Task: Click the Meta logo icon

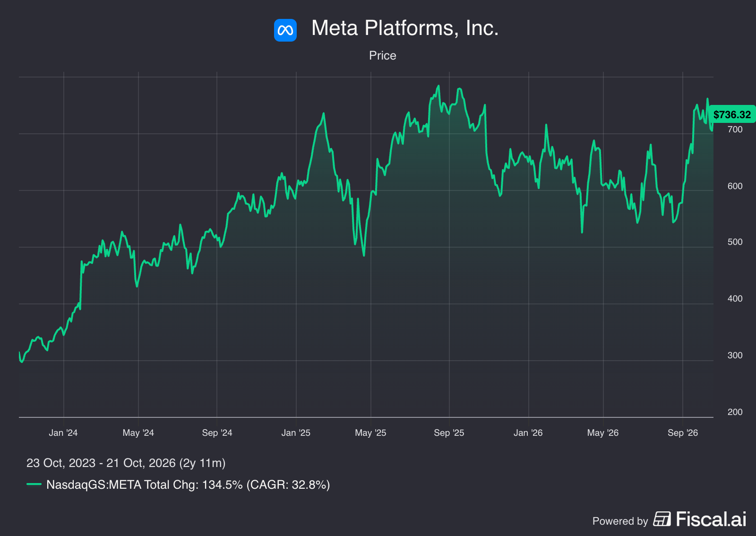Action: (x=285, y=30)
